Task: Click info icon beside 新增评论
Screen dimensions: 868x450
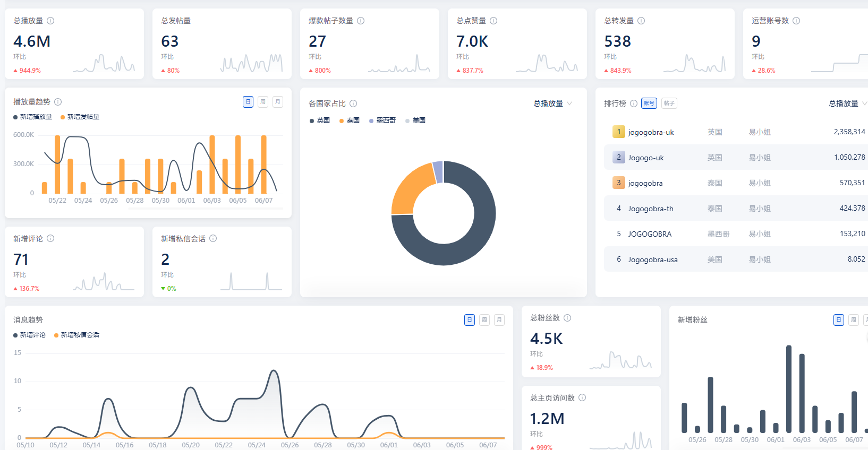Action: 50,238
